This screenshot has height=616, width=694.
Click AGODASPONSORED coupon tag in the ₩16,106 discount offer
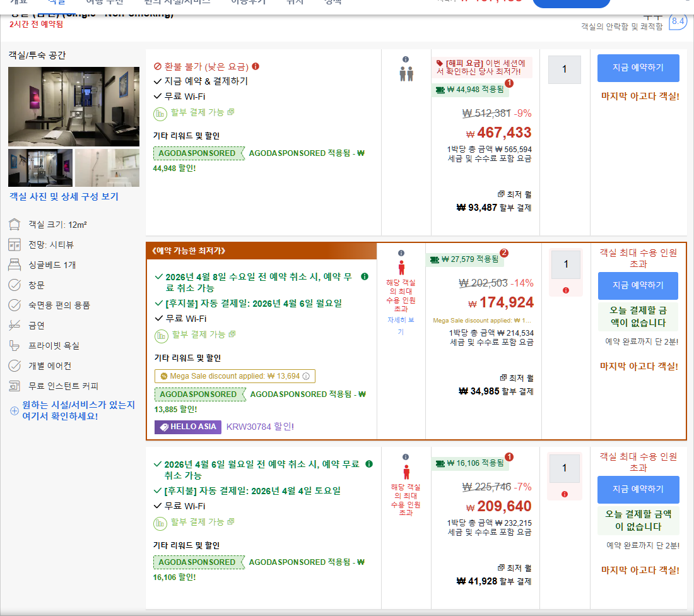point(199,562)
